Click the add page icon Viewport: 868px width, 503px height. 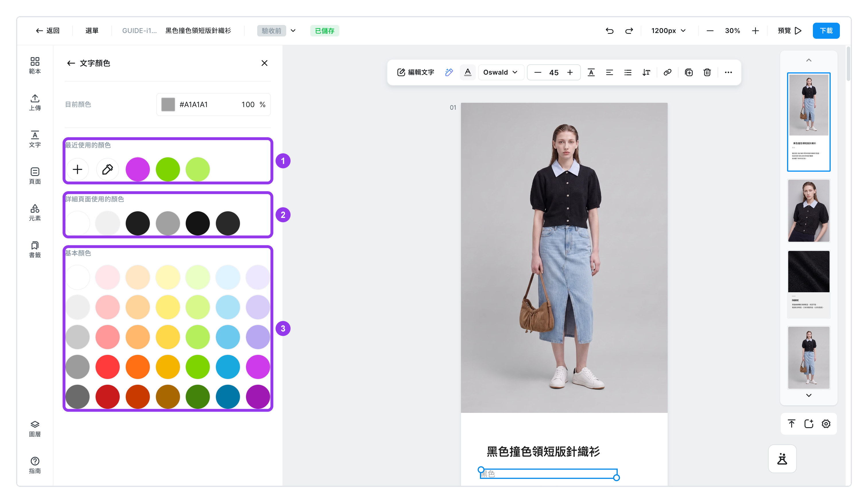click(x=808, y=424)
